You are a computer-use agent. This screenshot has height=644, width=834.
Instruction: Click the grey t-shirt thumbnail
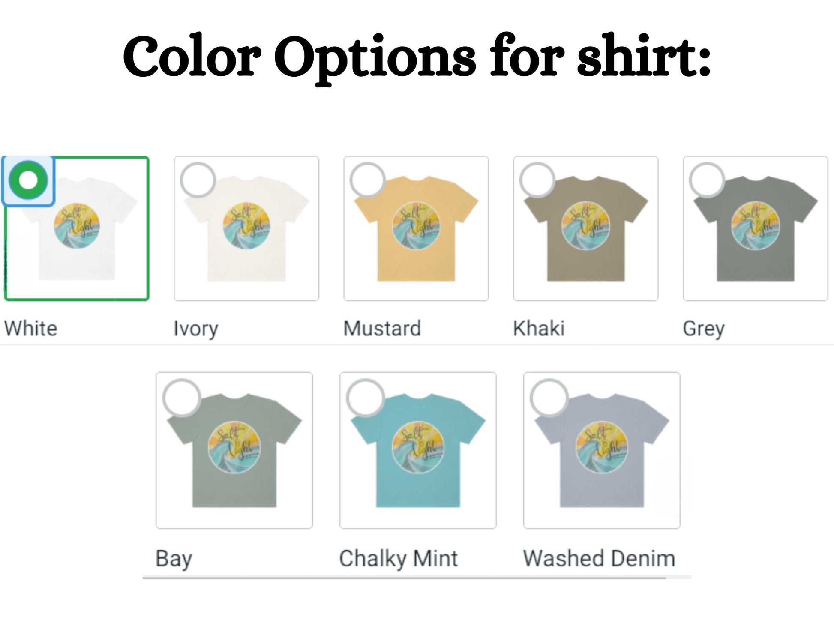point(756,229)
